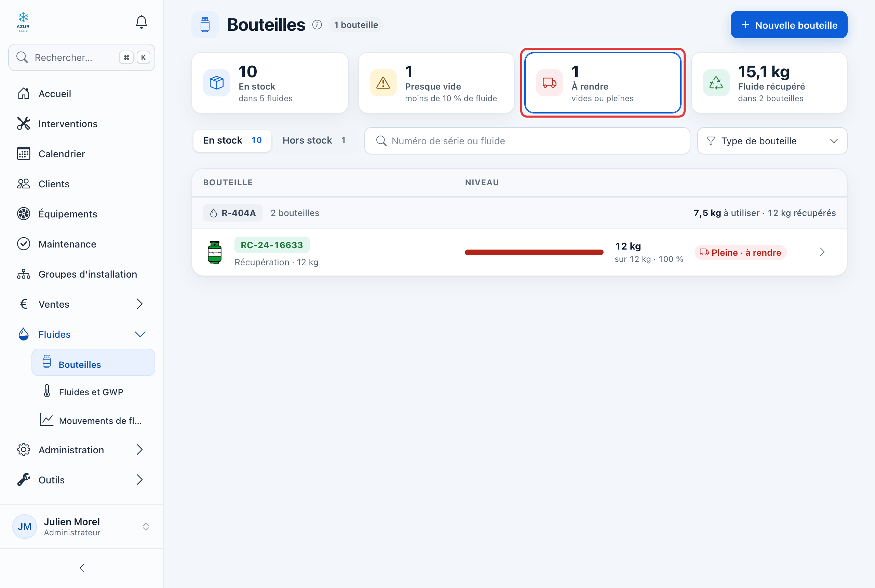Select the En stock tab
The width and height of the screenshot is (875, 588).
(232, 140)
